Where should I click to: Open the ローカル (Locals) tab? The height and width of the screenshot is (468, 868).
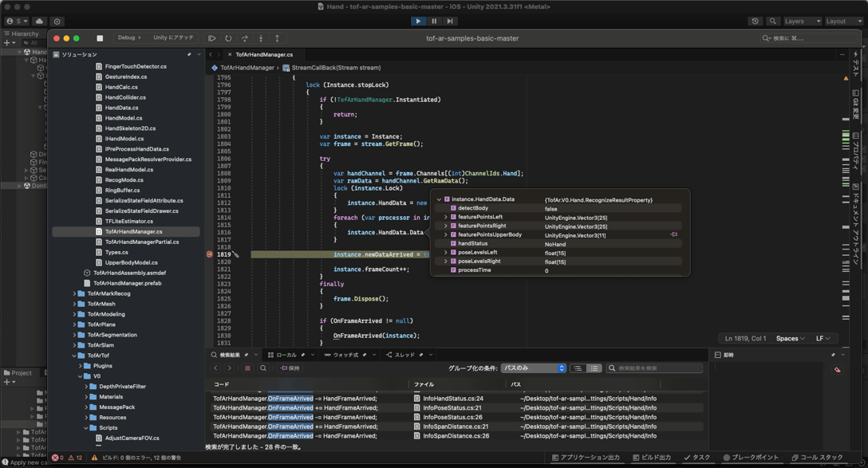click(286, 355)
